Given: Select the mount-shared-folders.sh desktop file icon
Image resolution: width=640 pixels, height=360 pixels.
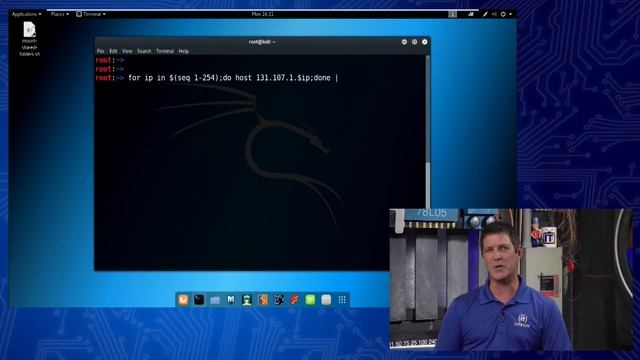Looking at the screenshot, I should pyautogui.click(x=29, y=39).
